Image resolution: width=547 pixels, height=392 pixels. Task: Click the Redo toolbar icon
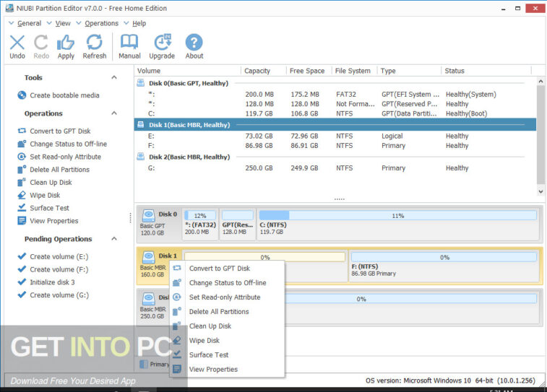click(41, 43)
